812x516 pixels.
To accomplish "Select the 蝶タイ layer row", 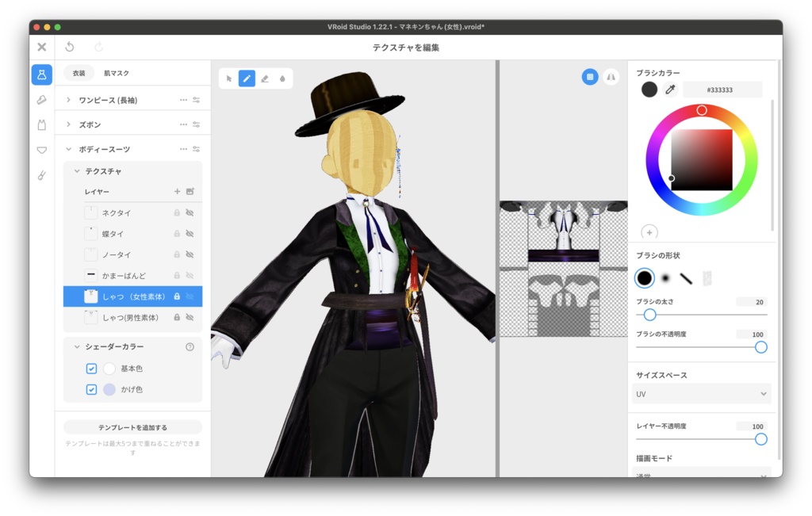I will (x=133, y=234).
